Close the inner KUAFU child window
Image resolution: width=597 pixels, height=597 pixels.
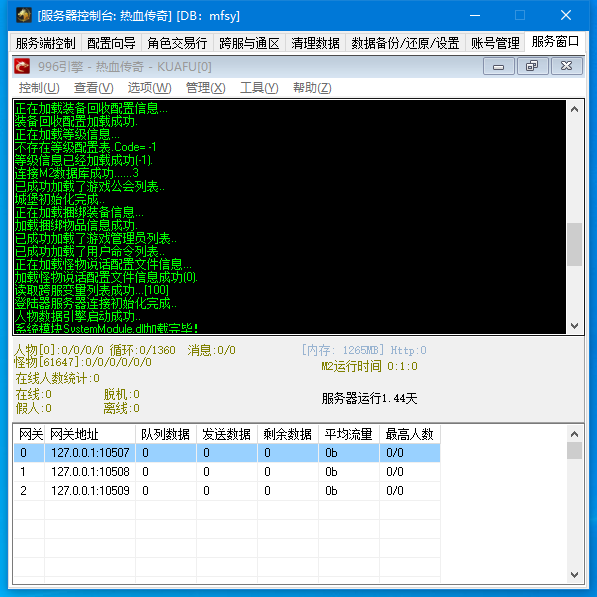566,67
